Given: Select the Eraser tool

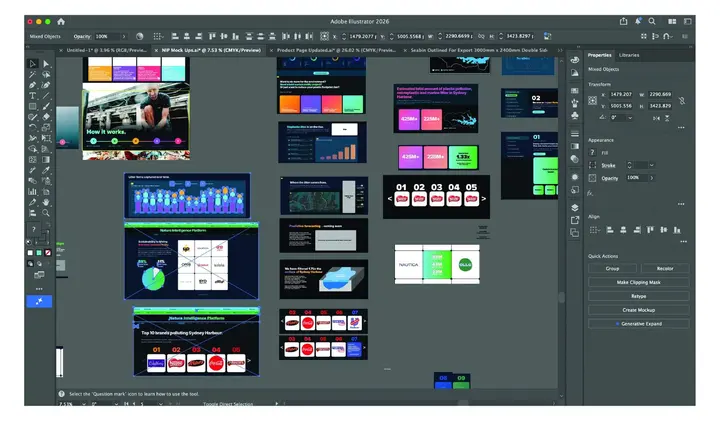Looking at the screenshot, I should [46, 117].
